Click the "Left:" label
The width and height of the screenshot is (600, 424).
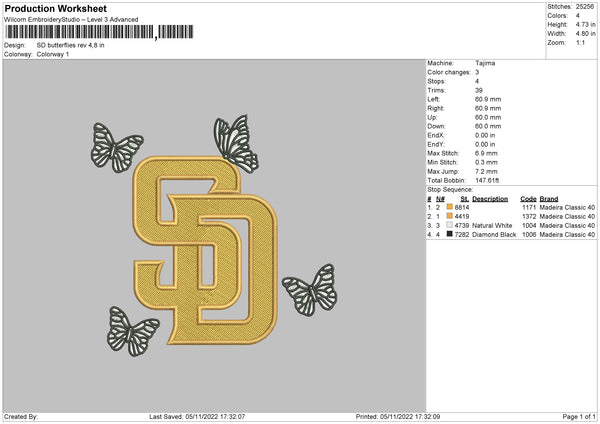(x=433, y=99)
